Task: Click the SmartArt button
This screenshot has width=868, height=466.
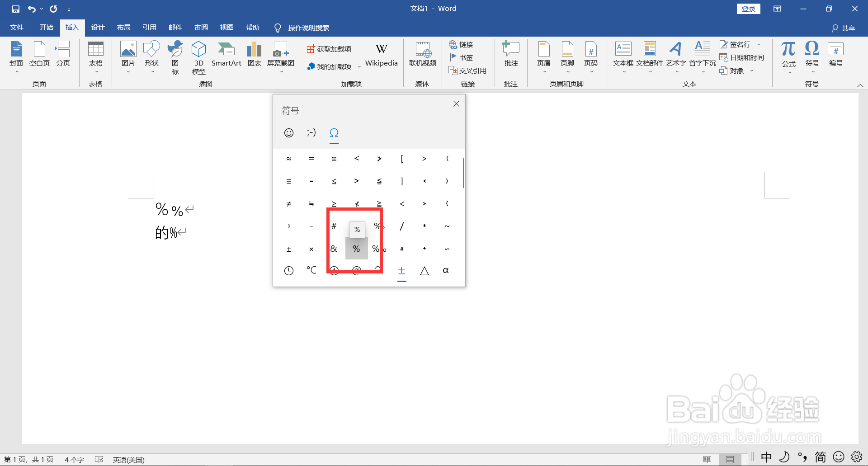Action: click(x=226, y=54)
